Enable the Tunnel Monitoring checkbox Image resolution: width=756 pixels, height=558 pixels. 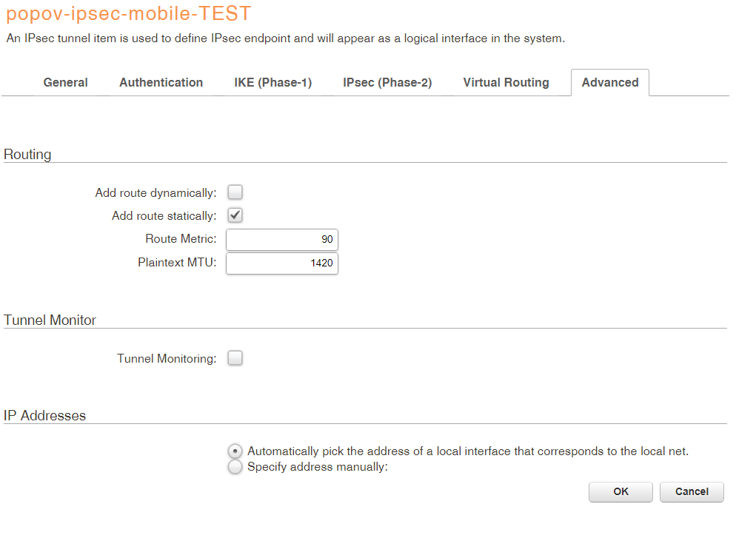click(235, 358)
